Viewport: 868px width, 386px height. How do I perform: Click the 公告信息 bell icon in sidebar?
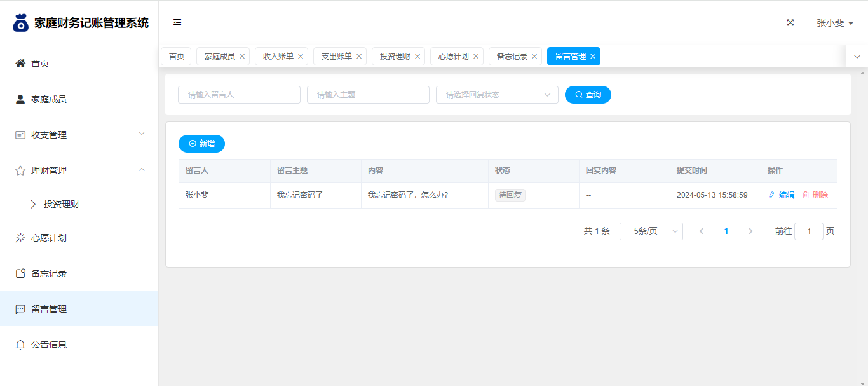pyautogui.click(x=20, y=345)
